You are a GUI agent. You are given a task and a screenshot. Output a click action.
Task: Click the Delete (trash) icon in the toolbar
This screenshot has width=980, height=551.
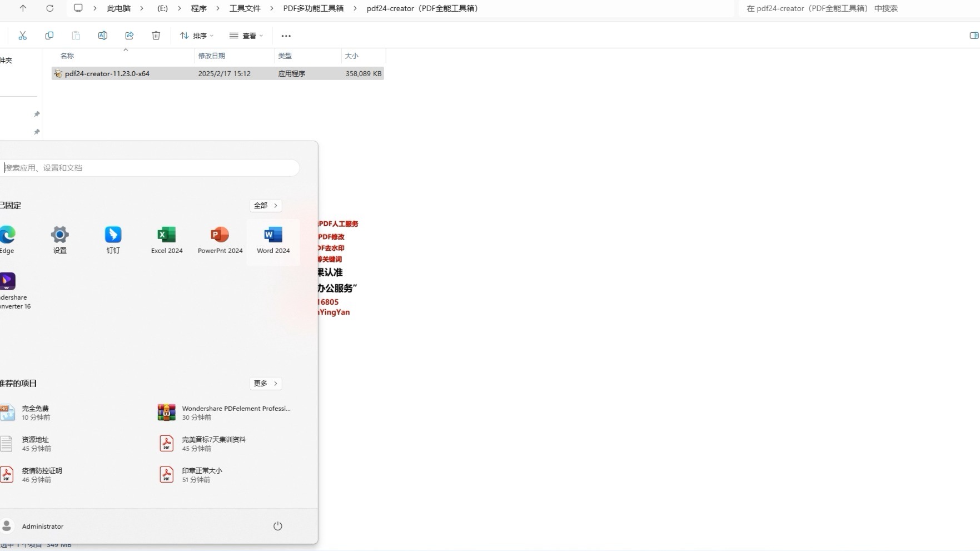pos(156,35)
